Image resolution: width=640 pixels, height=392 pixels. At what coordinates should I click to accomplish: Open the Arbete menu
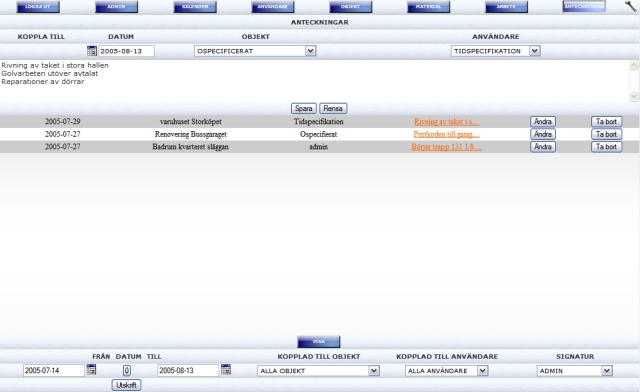pos(506,7)
